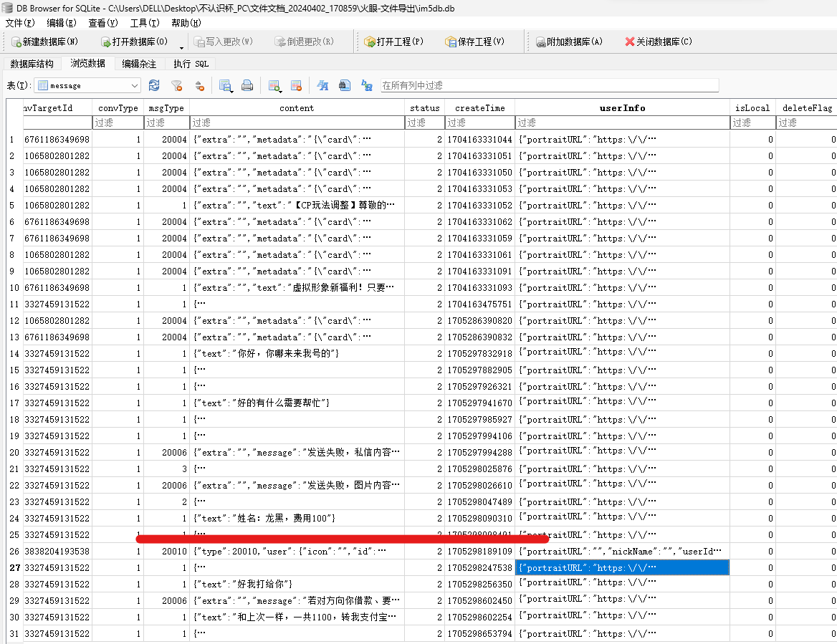Open the table selector showing message
Viewport: 837px width, 644px height.
[87, 85]
